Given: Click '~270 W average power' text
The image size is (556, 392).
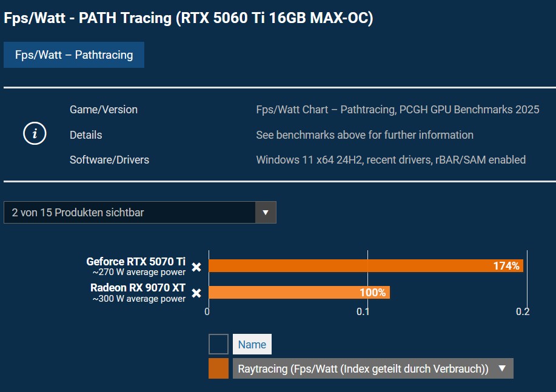Looking at the screenshot, I should [139, 272].
